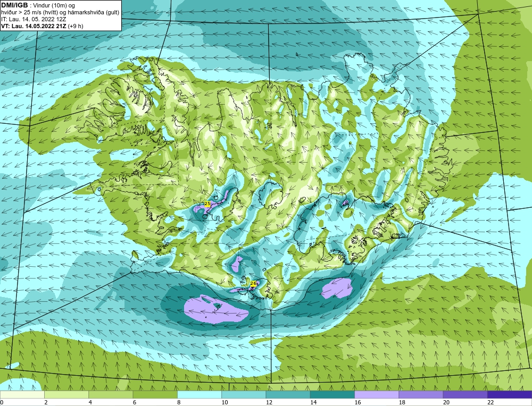Select the 6–8 m/s olive green swatch
The width and height of the screenshot is (532, 406).
155,394
